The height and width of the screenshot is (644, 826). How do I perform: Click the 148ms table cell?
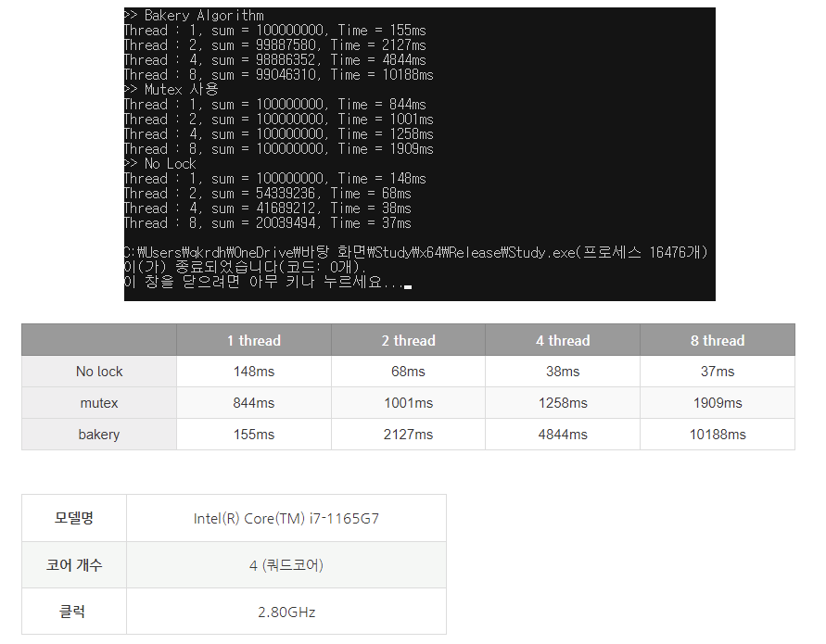click(x=254, y=372)
